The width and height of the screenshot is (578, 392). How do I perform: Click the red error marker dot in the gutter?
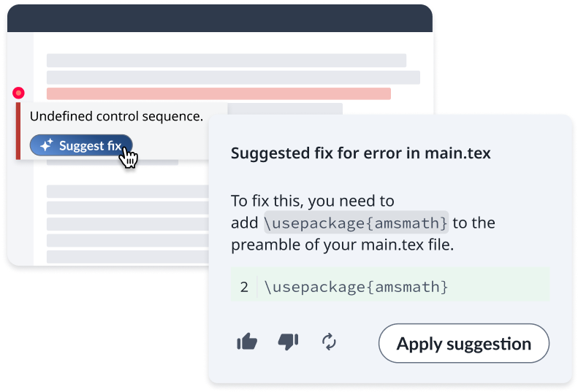click(x=19, y=93)
